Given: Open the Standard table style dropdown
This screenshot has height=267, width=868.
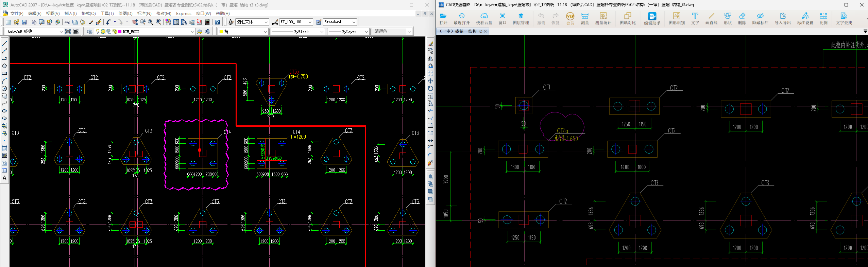Looking at the screenshot, I should (x=354, y=22).
